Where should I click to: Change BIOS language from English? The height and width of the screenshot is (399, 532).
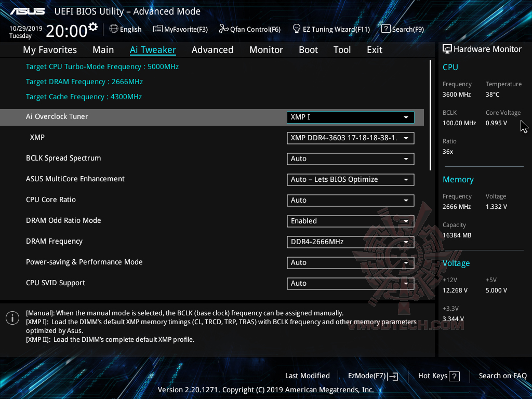(x=125, y=29)
